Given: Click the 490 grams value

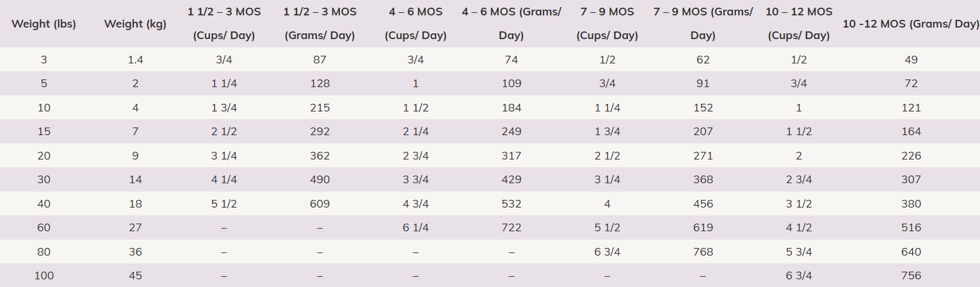Looking at the screenshot, I should pos(319,180).
